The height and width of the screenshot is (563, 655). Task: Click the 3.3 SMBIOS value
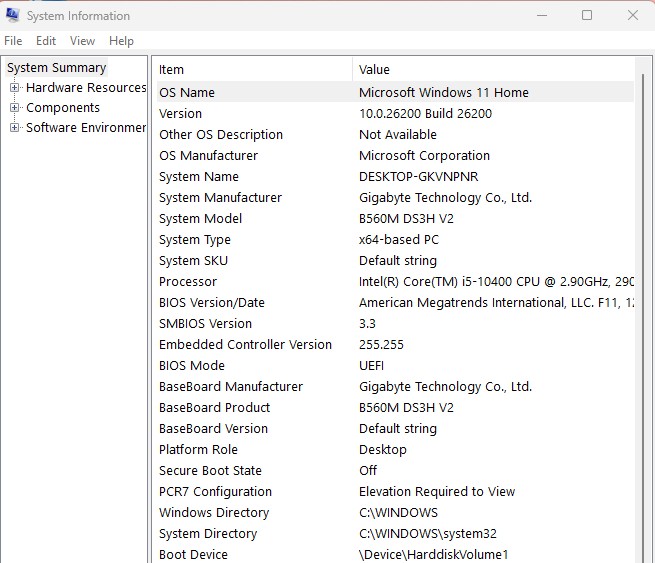coord(367,324)
